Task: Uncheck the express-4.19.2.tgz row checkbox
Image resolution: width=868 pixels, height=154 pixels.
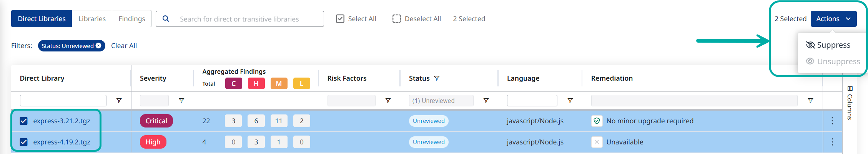Action: tap(24, 142)
